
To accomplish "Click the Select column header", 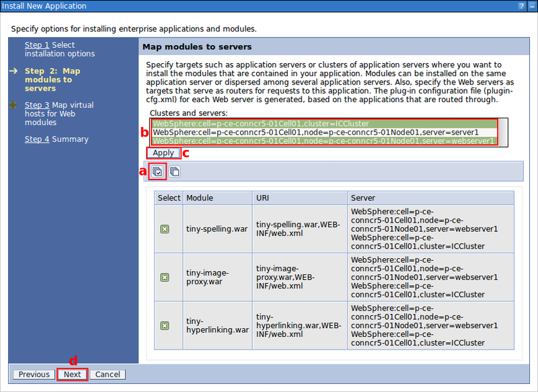I will tap(168, 197).
